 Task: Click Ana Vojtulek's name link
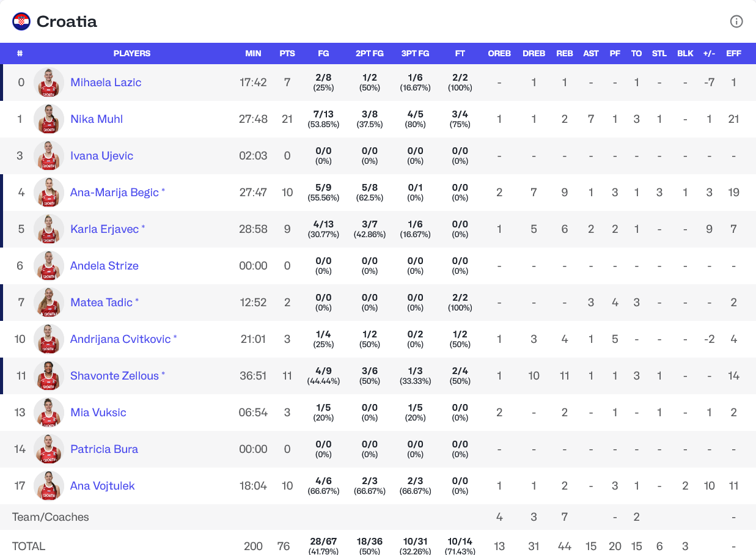tap(102, 486)
